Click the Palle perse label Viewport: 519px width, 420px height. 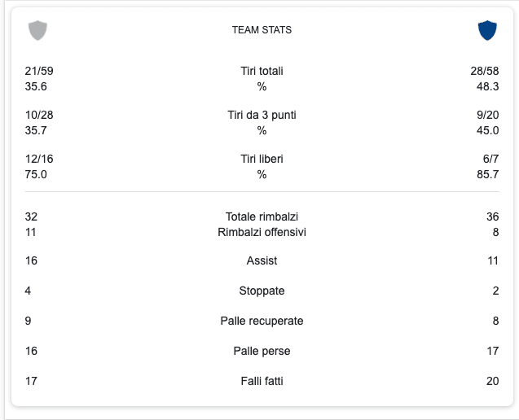[x=262, y=351]
